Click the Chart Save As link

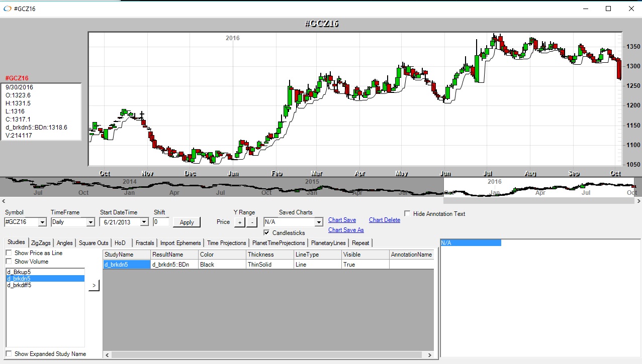pos(346,230)
